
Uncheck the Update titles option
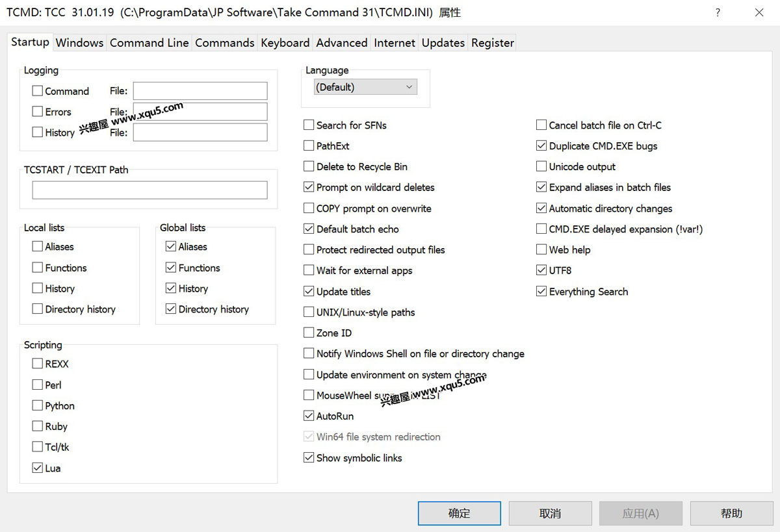[309, 292]
